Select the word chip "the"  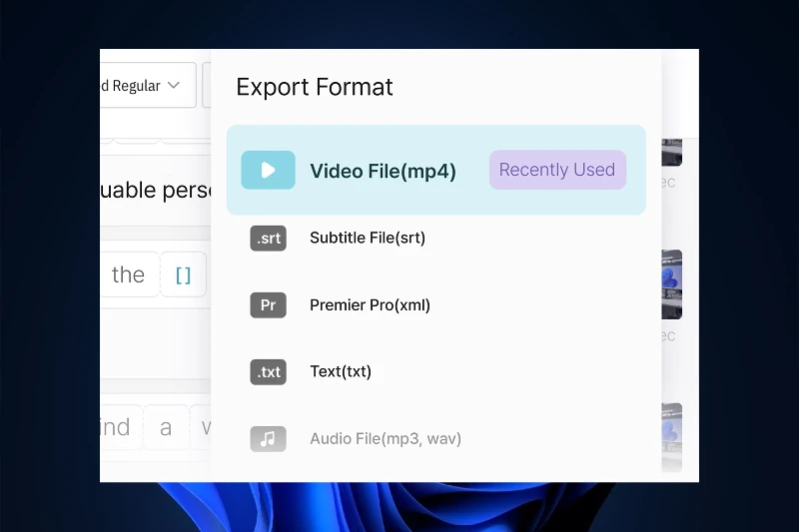tap(129, 275)
